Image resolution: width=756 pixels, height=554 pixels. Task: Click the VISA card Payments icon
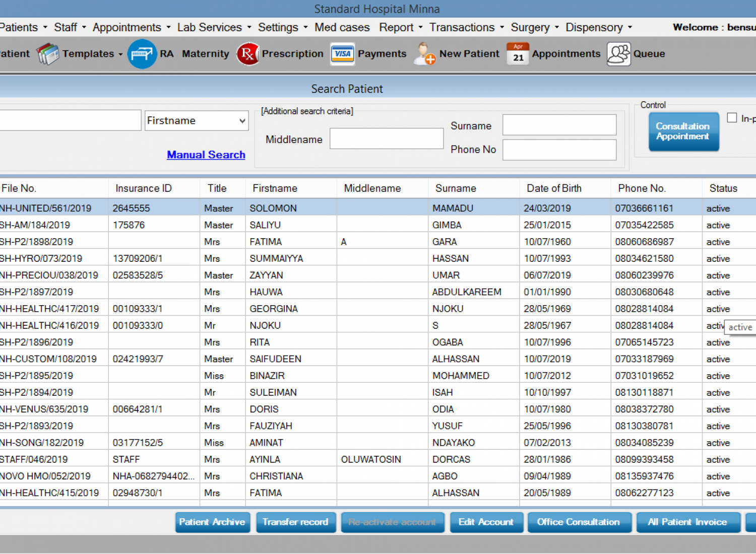pyautogui.click(x=342, y=54)
